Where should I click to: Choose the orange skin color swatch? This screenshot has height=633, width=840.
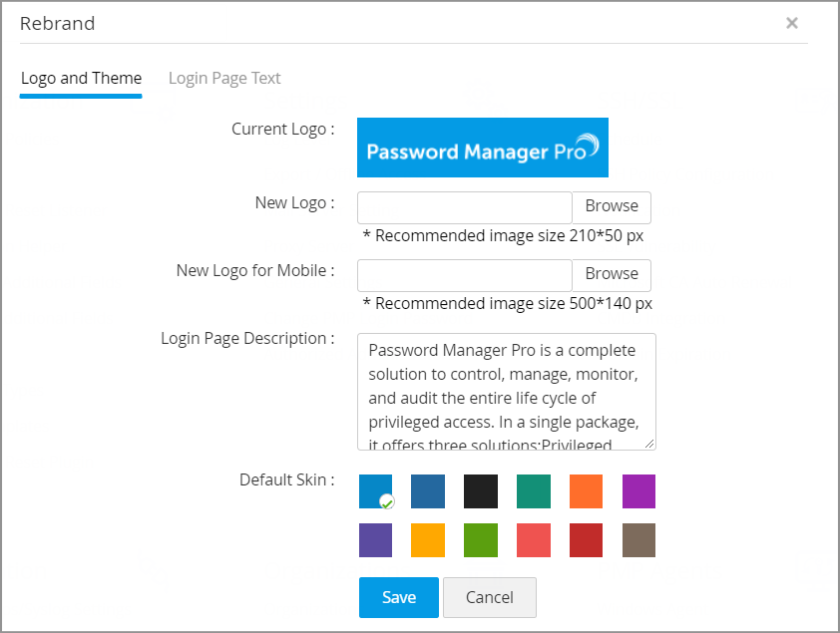tap(587, 491)
